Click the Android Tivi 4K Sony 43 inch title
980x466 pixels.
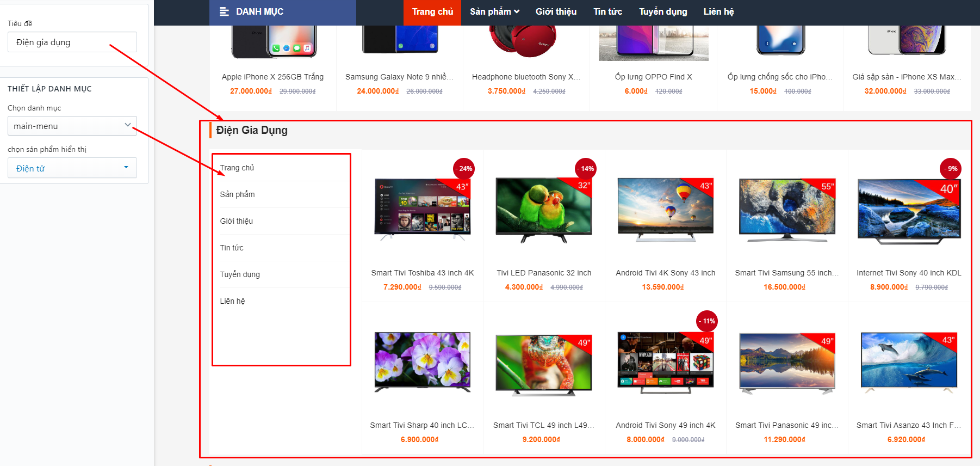pyautogui.click(x=666, y=273)
